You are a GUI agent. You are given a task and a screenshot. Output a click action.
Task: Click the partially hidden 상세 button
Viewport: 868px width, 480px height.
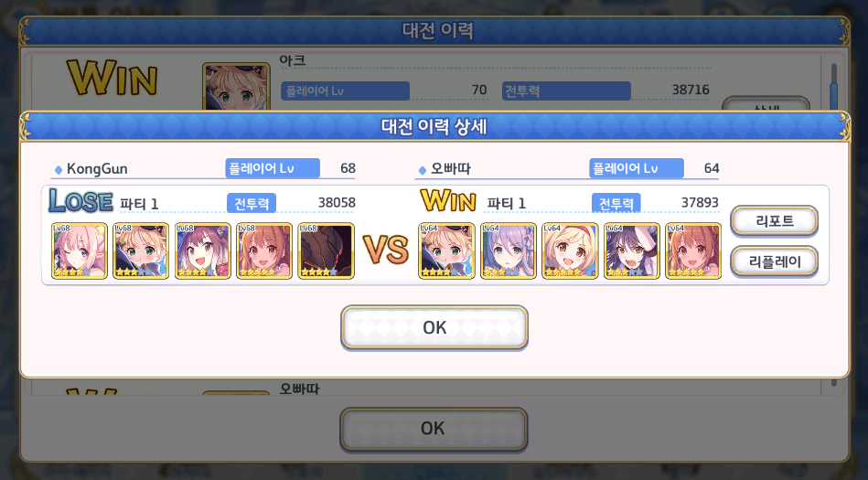(x=766, y=104)
